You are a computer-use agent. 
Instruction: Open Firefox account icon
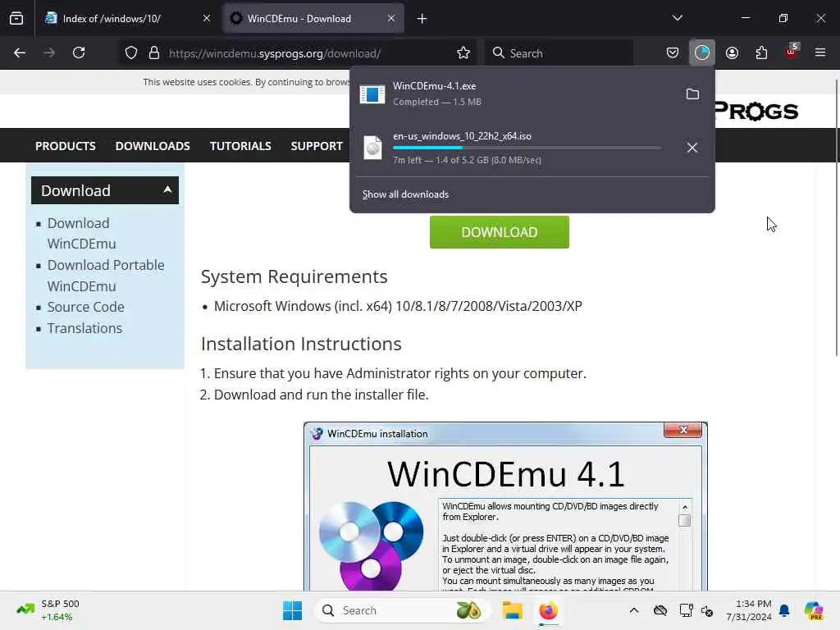[732, 52]
